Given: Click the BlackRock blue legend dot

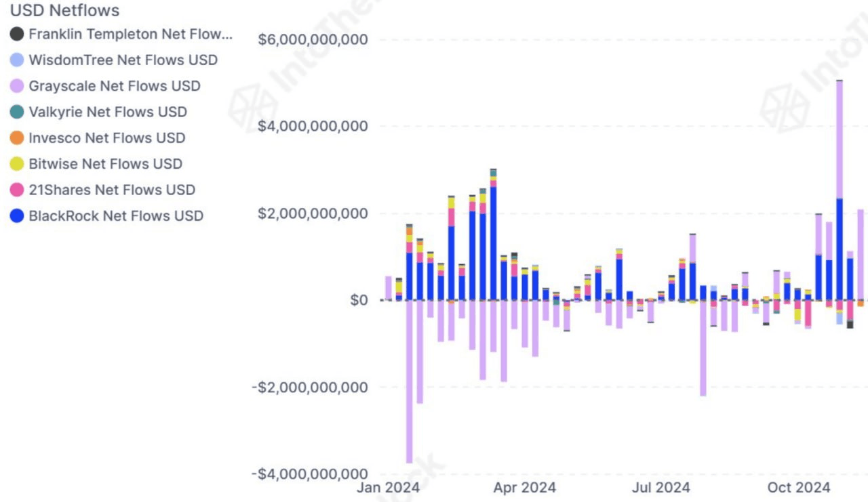Looking at the screenshot, I should coord(17,216).
